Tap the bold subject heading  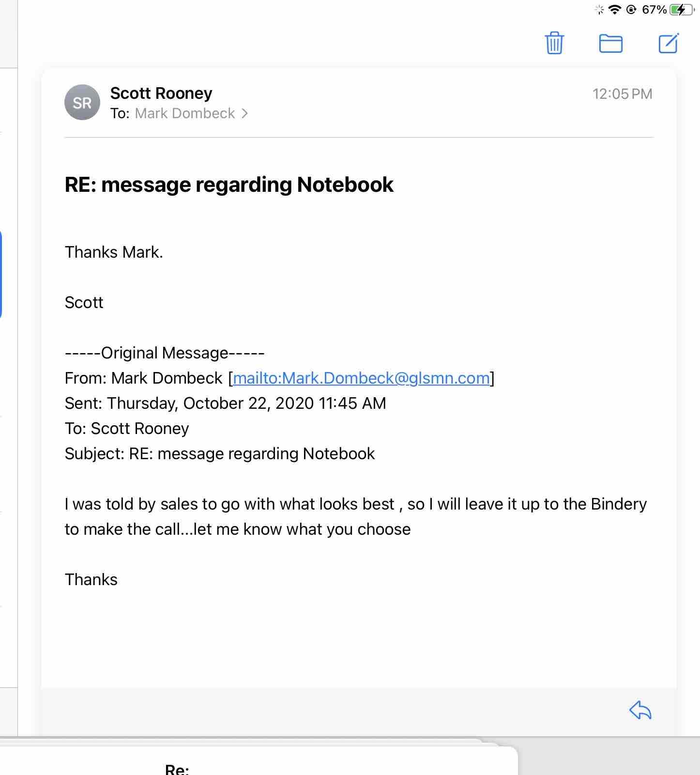point(229,185)
